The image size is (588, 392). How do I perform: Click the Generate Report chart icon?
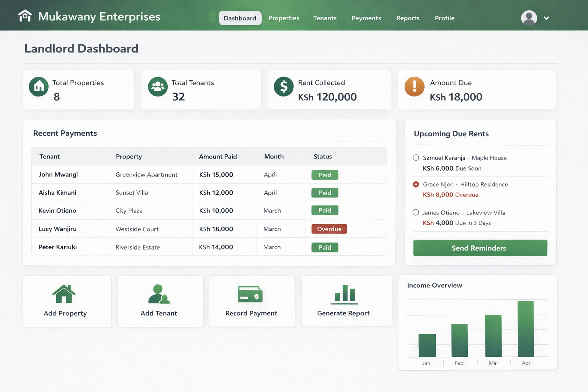point(343,294)
